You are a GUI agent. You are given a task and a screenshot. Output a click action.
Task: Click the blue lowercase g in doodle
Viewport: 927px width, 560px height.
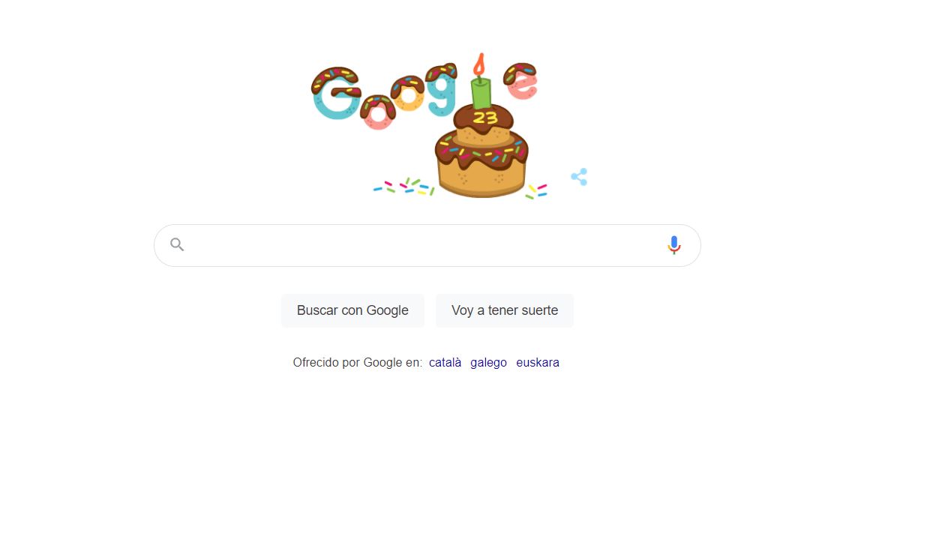click(441, 90)
